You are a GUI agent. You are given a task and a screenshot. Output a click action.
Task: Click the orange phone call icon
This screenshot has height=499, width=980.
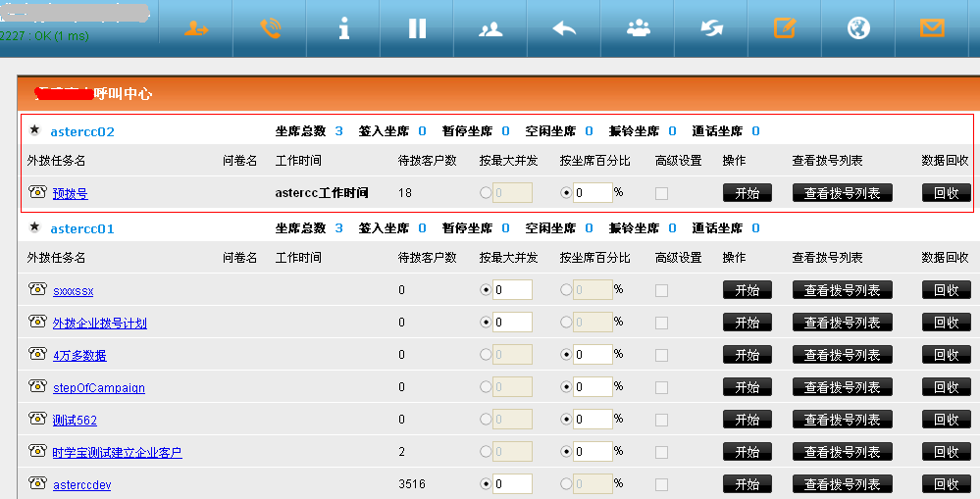[x=270, y=28]
